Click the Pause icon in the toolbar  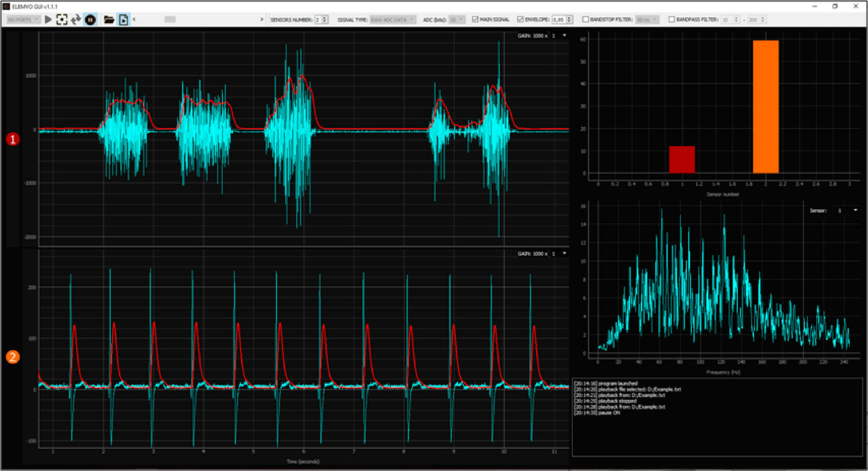click(90, 20)
